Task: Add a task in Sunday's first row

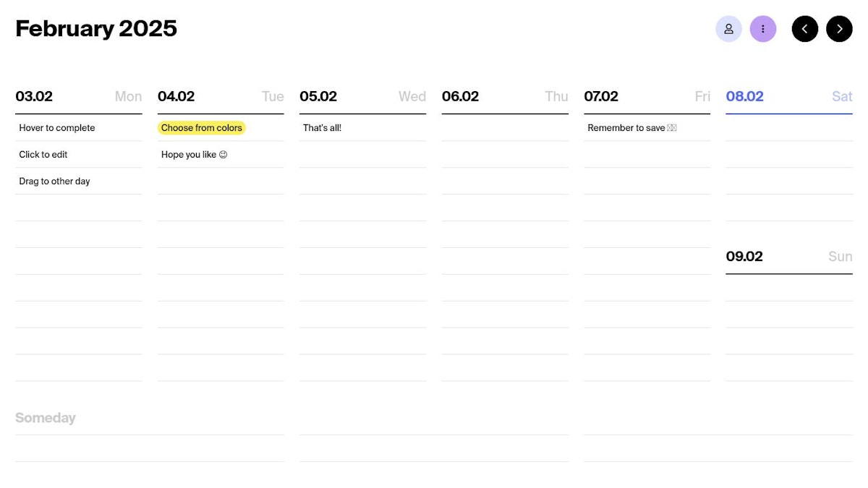Action: click(x=788, y=288)
